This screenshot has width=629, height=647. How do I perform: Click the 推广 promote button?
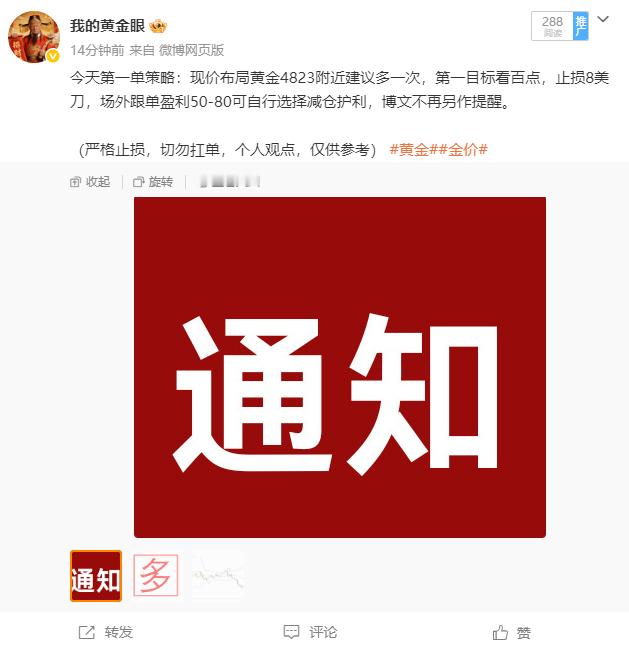(x=580, y=26)
